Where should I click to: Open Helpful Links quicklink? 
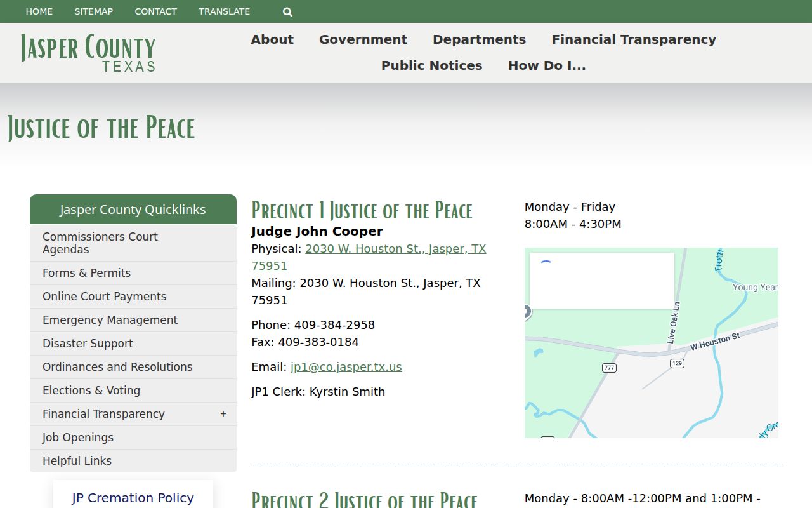(133, 461)
